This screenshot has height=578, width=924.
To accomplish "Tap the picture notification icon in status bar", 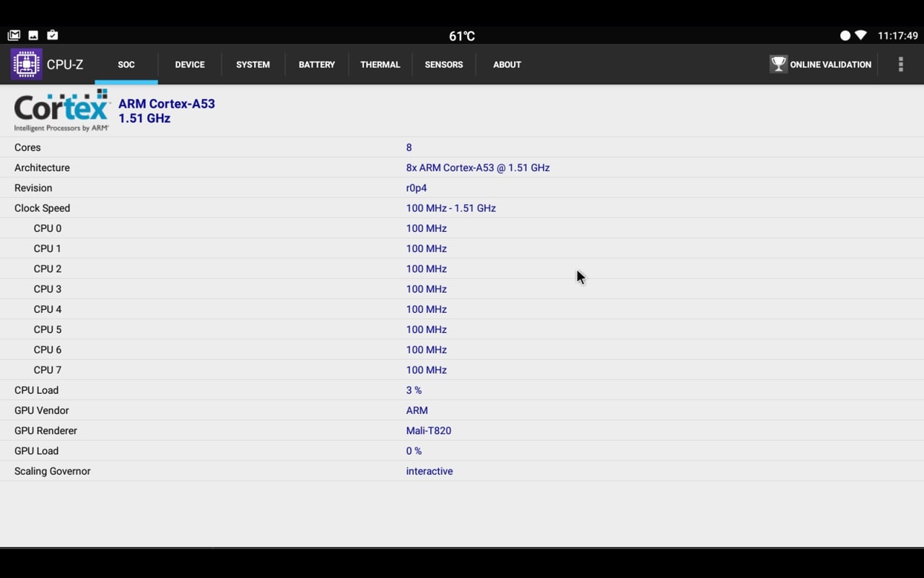I will click(33, 35).
